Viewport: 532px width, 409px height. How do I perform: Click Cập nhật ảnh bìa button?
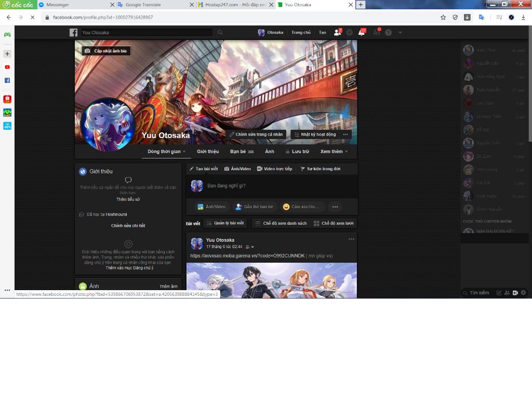106,51
